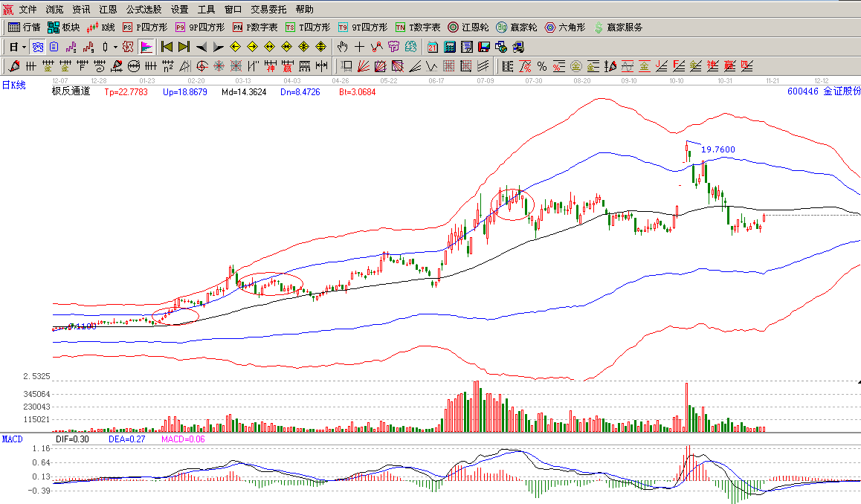Select the percent sign drawing tool
861x504 pixels.
coord(542,66)
